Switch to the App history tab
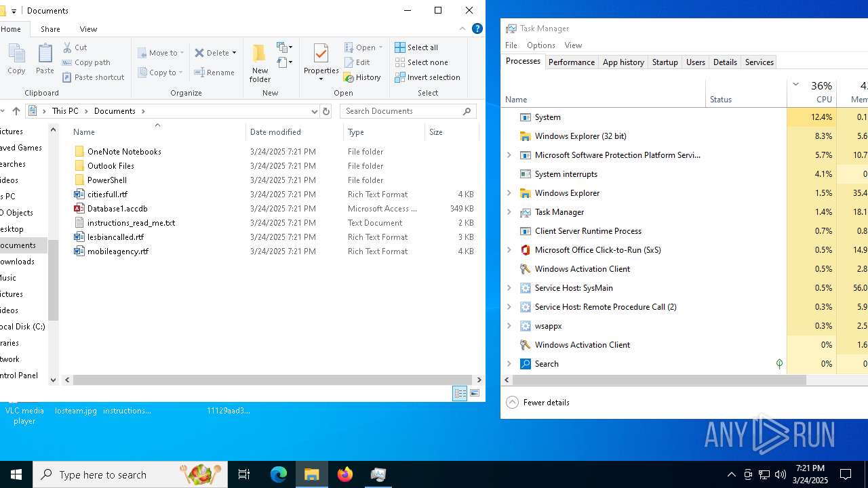Image resolution: width=868 pixels, height=488 pixels. click(x=623, y=62)
